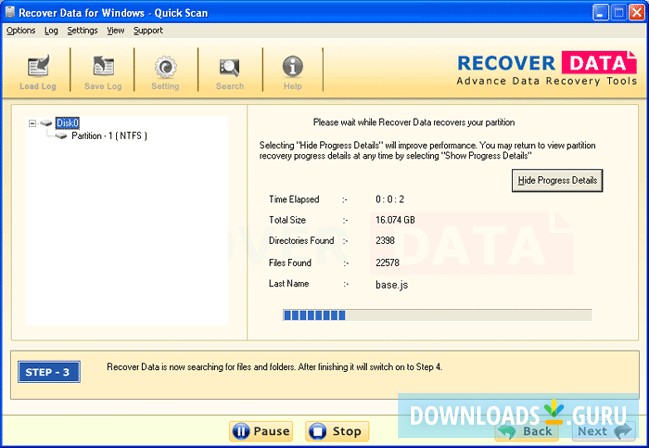Open the View menu
Viewport: 649px width, 448px height.
pos(115,31)
